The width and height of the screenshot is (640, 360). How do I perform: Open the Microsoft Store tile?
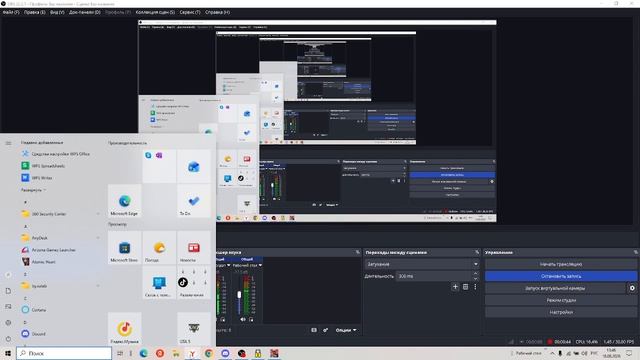pos(124,248)
